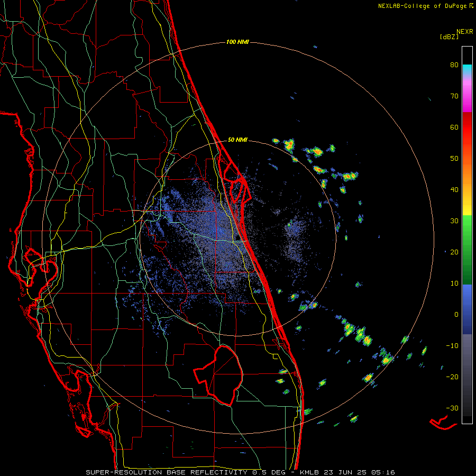Click the -30 value on dBZ scale
Image resolution: width=476 pixels, height=476 pixels.
(x=452, y=408)
